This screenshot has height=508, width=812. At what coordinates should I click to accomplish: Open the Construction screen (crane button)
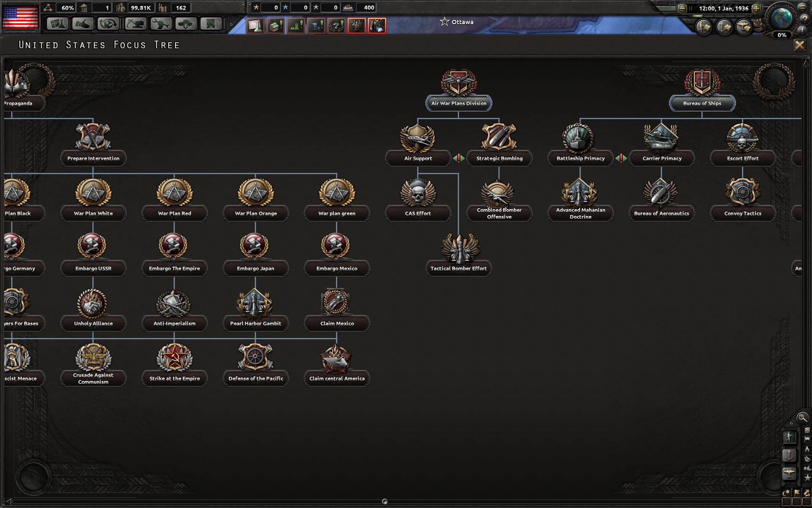pos(135,24)
